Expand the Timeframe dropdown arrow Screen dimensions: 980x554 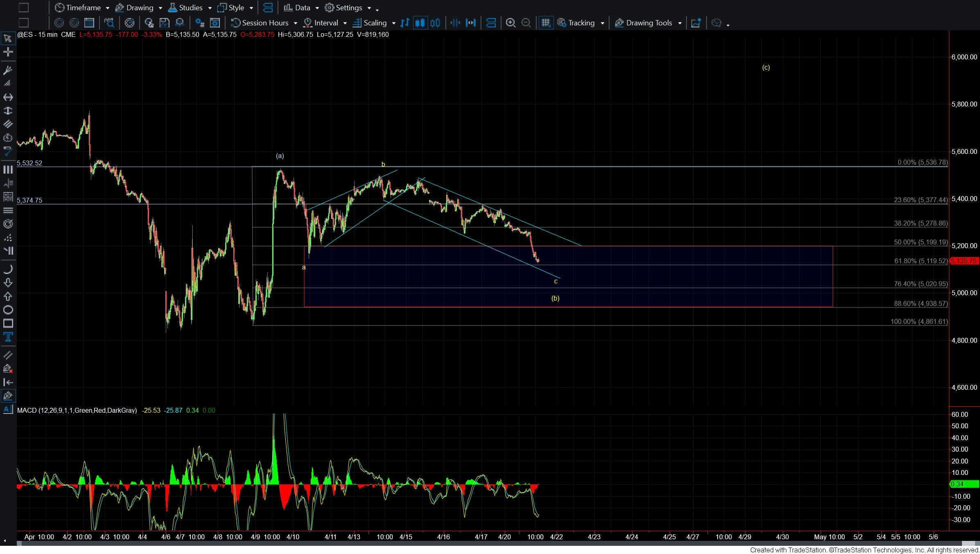click(108, 8)
